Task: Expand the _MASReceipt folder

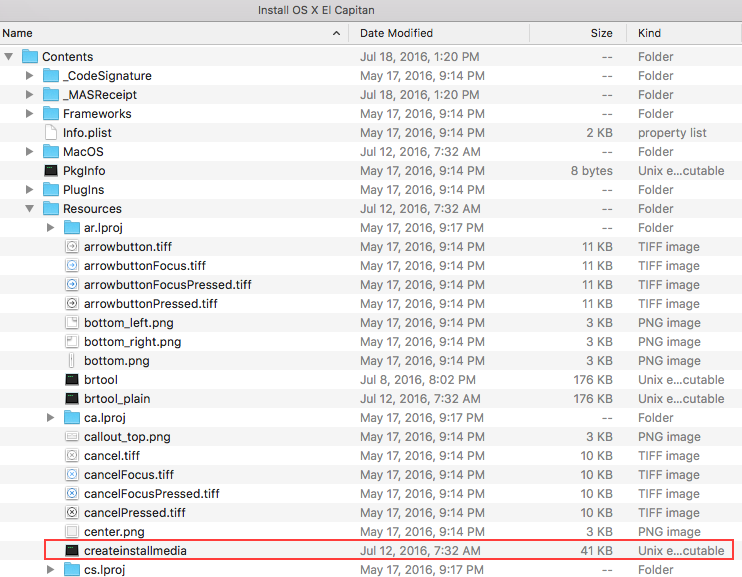Action: (29, 94)
